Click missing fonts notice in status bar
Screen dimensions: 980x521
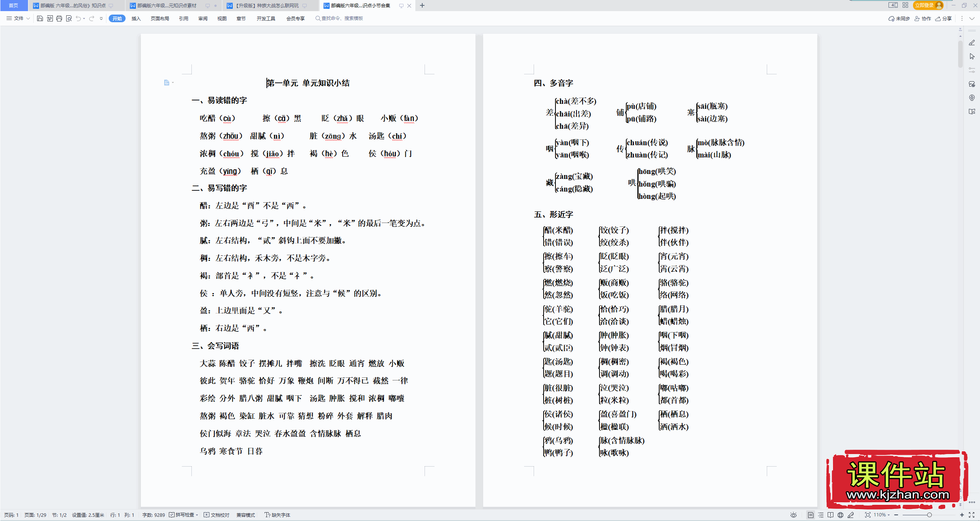point(278,515)
